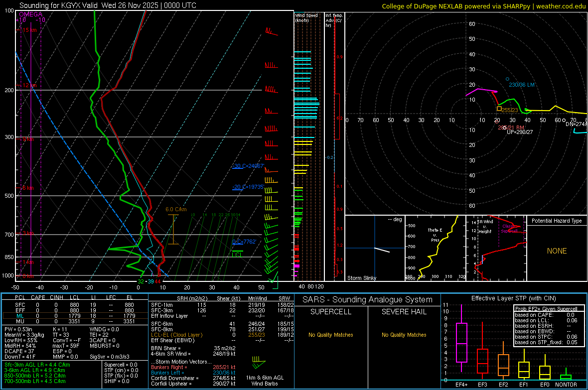Select the magenta EF4+ box plot
The height and width of the screenshot is (390, 588).
point(461,338)
